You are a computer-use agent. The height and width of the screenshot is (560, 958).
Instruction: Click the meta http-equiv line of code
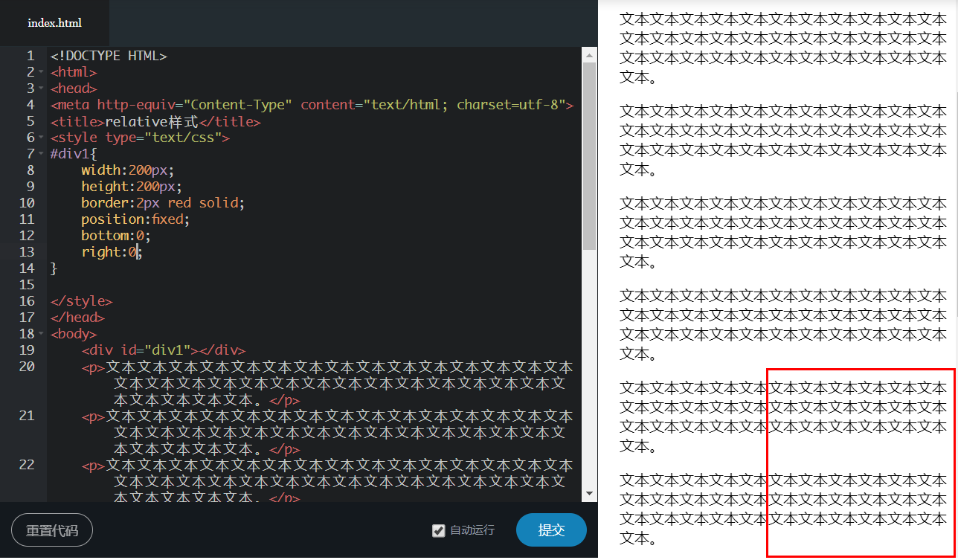pyautogui.click(x=312, y=105)
